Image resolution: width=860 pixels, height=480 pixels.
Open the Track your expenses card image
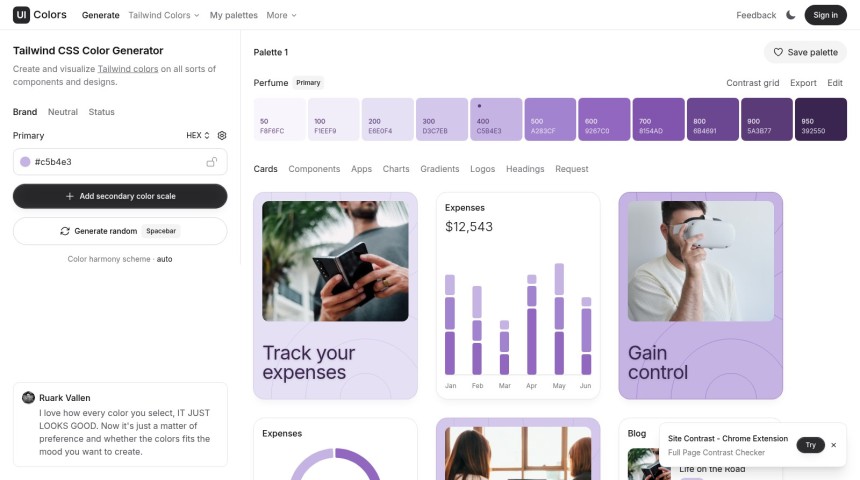pos(335,261)
